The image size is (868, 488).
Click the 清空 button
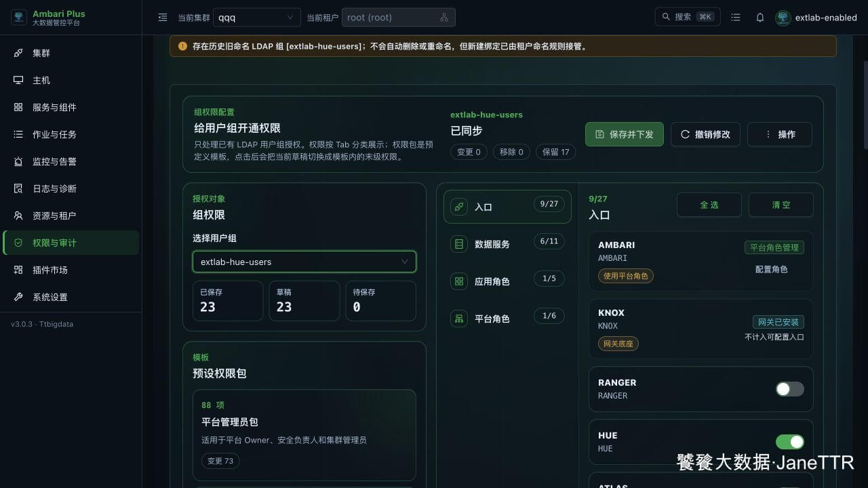(781, 205)
